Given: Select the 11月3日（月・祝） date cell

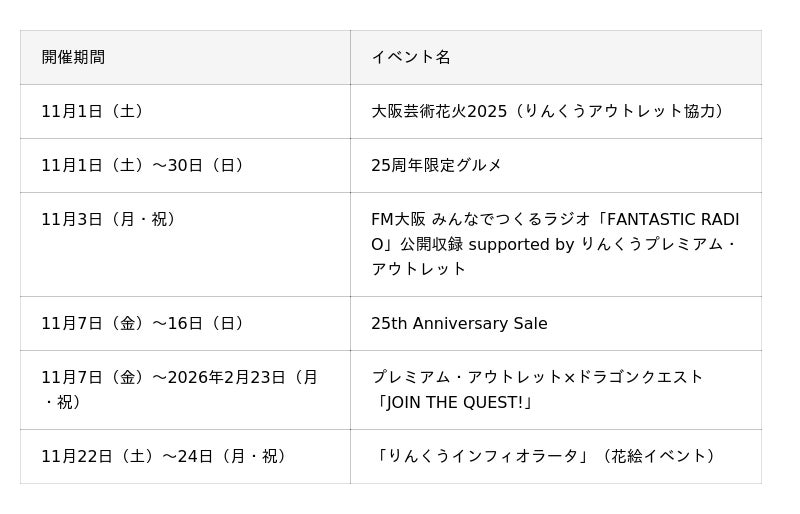Looking at the screenshot, I should pyautogui.click(x=112, y=219).
